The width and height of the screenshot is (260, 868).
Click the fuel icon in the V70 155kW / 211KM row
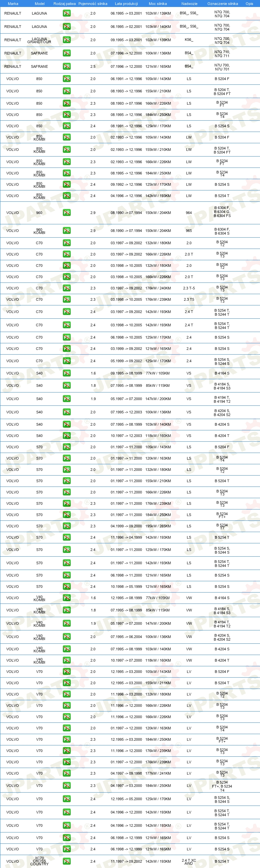click(66, 683)
